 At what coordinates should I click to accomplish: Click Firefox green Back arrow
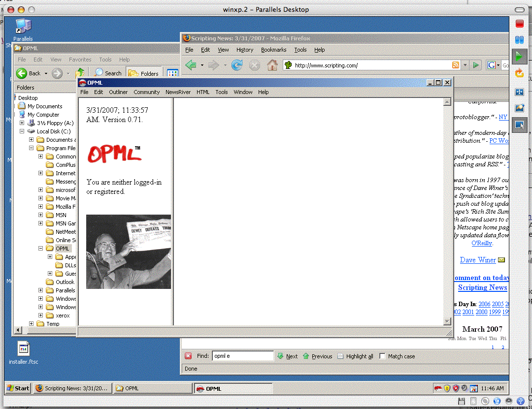[191, 65]
